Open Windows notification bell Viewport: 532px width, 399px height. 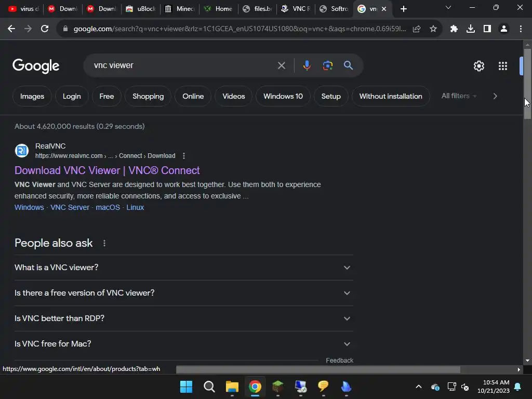point(518,387)
